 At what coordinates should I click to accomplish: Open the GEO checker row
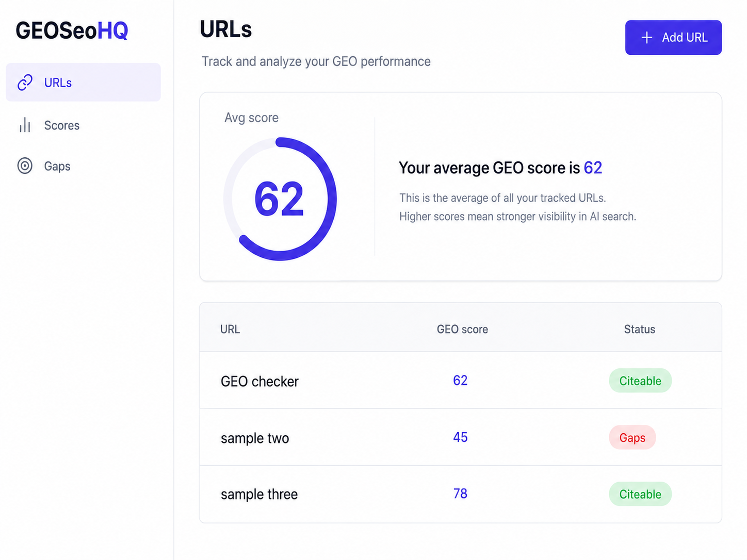point(460,381)
